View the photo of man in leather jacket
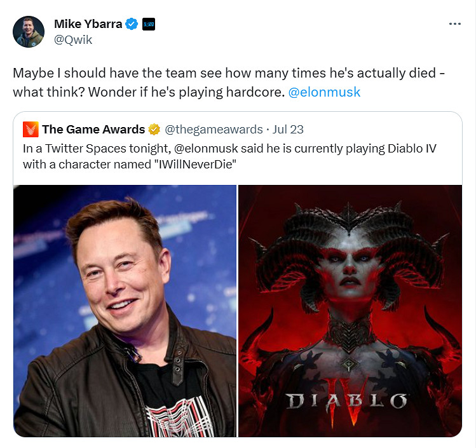This screenshot has height=448, width=476. (125, 311)
